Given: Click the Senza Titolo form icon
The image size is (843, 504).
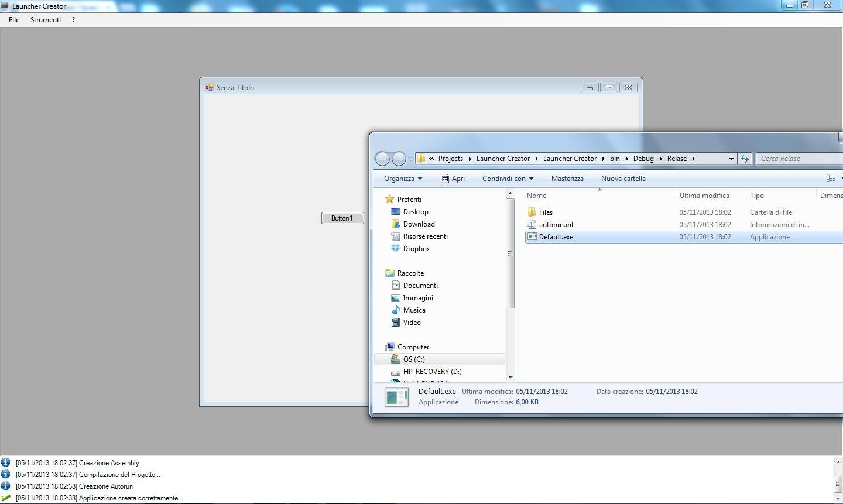Looking at the screenshot, I should point(209,87).
